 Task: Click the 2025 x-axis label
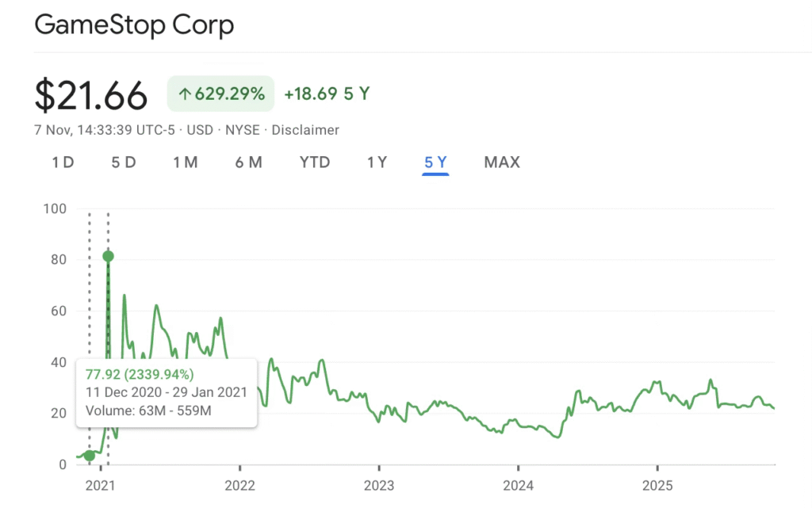tap(657, 485)
